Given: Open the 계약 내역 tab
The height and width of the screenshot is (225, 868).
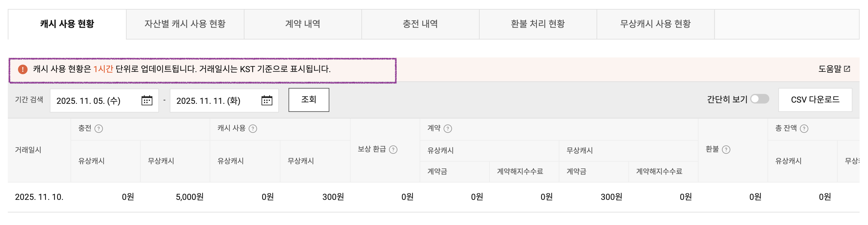Looking at the screenshot, I should tap(303, 24).
